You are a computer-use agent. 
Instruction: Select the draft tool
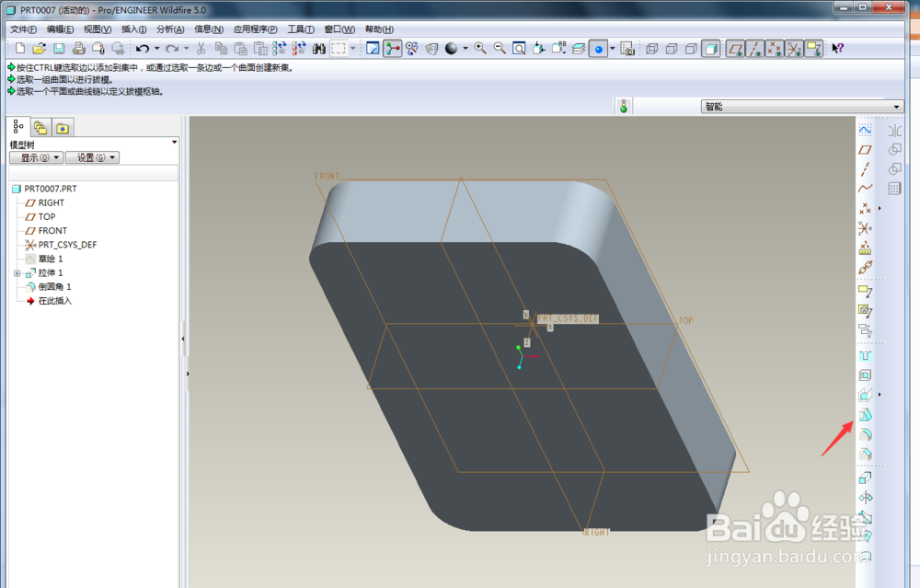tap(865, 415)
